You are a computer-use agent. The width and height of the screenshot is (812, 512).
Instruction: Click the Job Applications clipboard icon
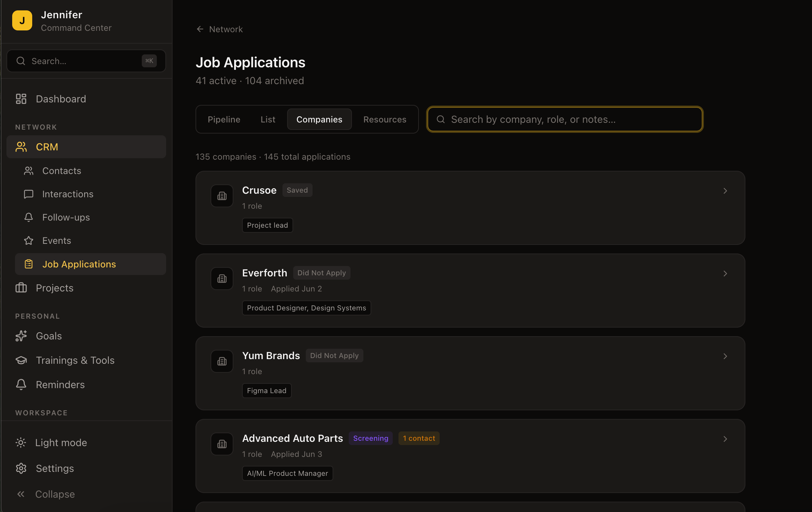pyautogui.click(x=29, y=264)
